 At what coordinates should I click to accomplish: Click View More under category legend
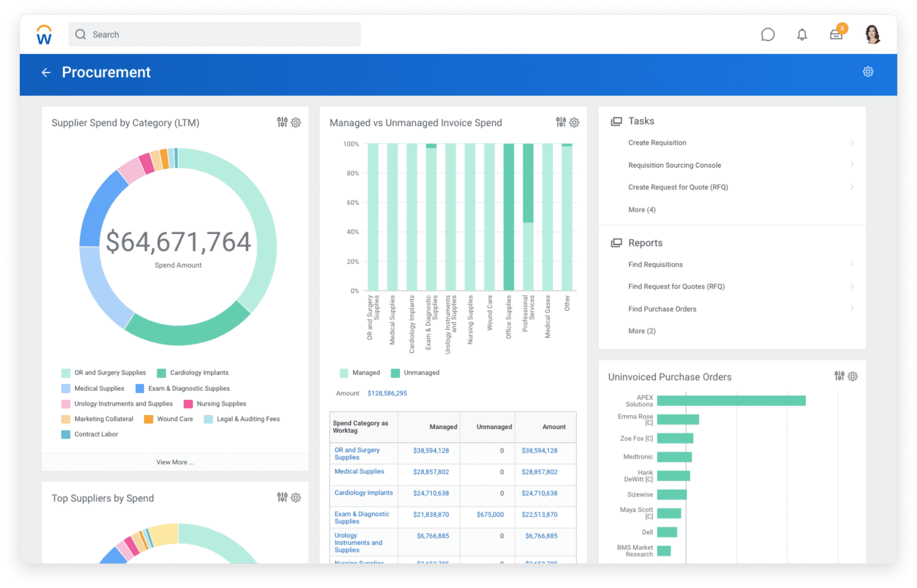(x=175, y=462)
